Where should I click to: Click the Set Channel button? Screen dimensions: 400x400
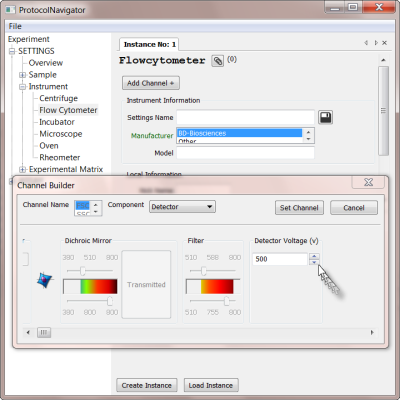click(x=299, y=208)
